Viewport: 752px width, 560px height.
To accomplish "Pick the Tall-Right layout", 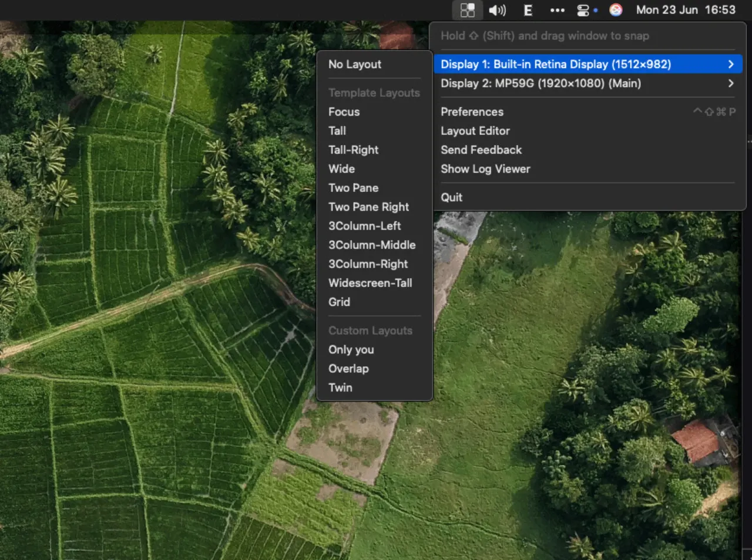I will point(375,150).
